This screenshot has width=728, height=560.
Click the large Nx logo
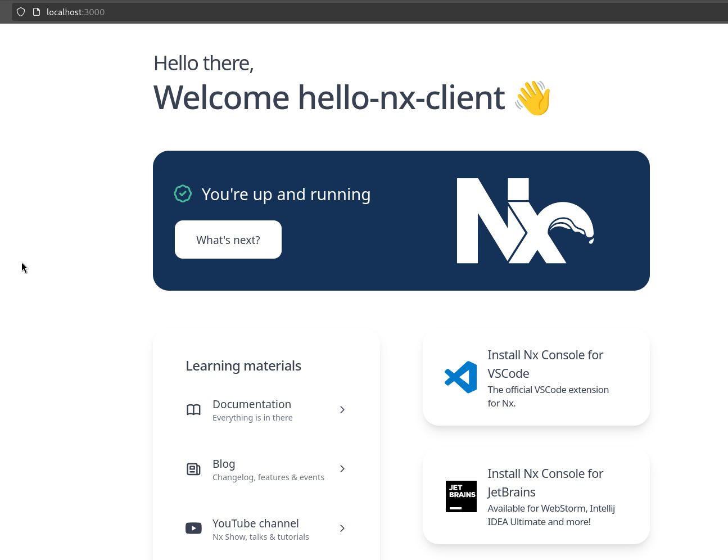pyautogui.click(x=525, y=220)
